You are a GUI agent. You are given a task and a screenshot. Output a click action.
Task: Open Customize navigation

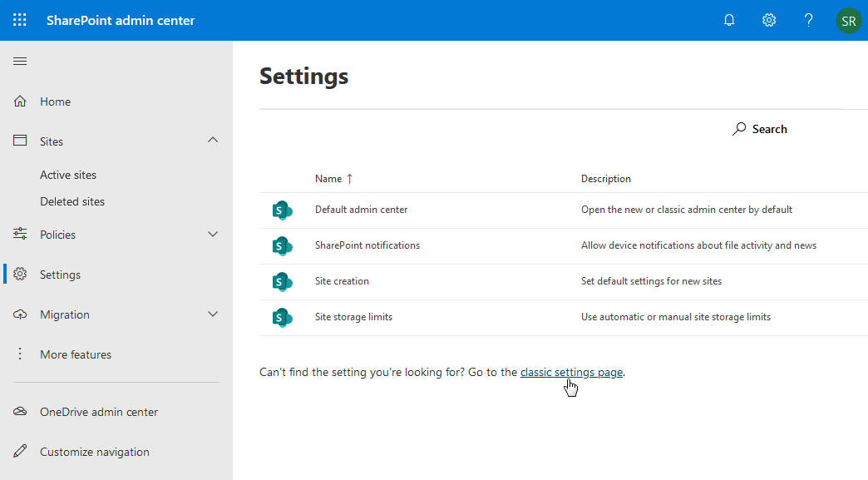pyautogui.click(x=95, y=452)
